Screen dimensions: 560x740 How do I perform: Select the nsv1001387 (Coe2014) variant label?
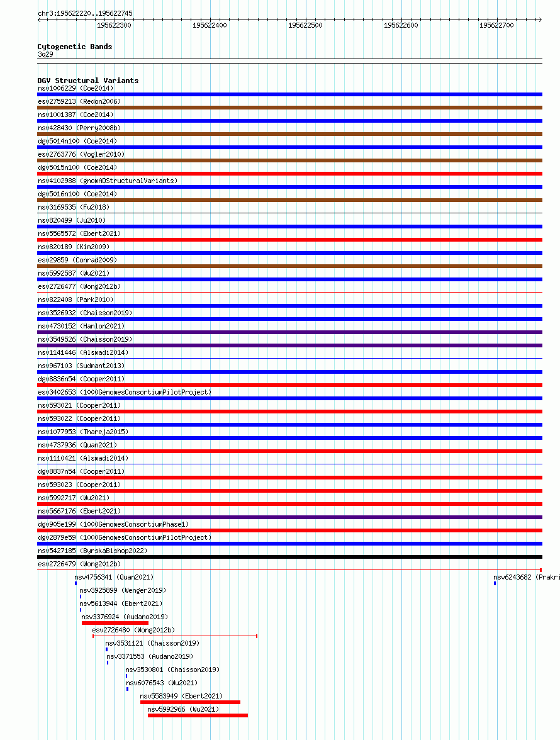(x=76, y=115)
